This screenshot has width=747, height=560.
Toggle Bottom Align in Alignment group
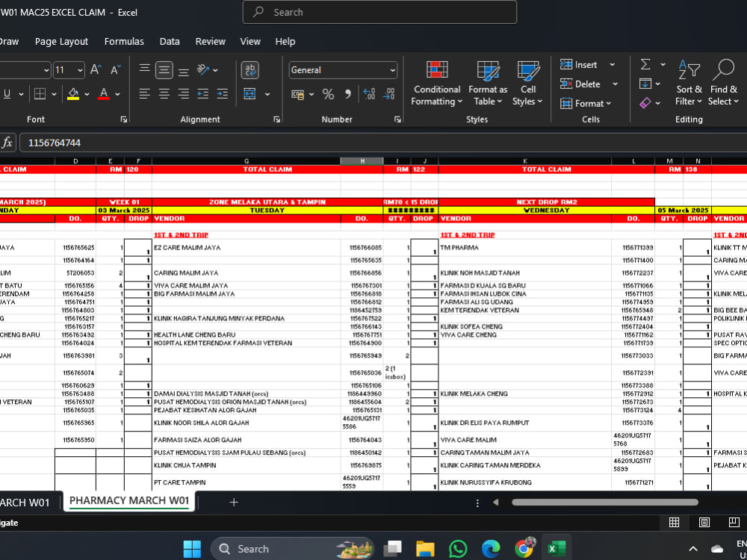(x=184, y=70)
